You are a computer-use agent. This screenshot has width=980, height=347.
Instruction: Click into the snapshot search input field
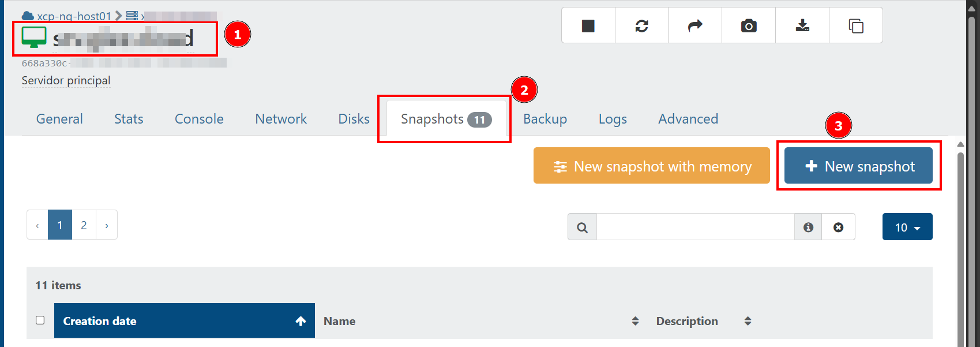click(x=696, y=227)
